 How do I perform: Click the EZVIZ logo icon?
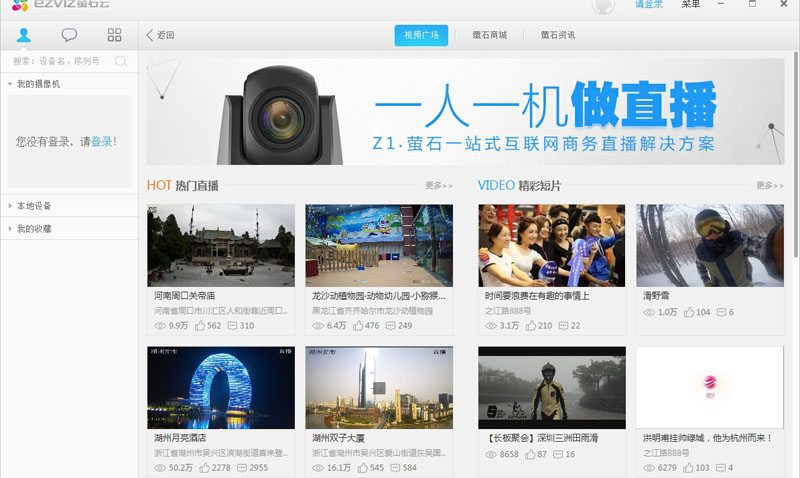coord(20,6)
